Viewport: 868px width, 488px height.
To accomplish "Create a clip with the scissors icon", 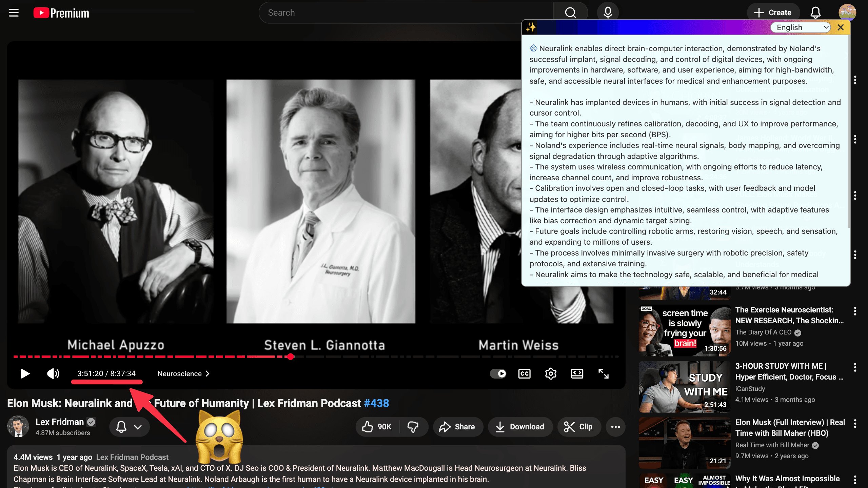I will click(579, 427).
